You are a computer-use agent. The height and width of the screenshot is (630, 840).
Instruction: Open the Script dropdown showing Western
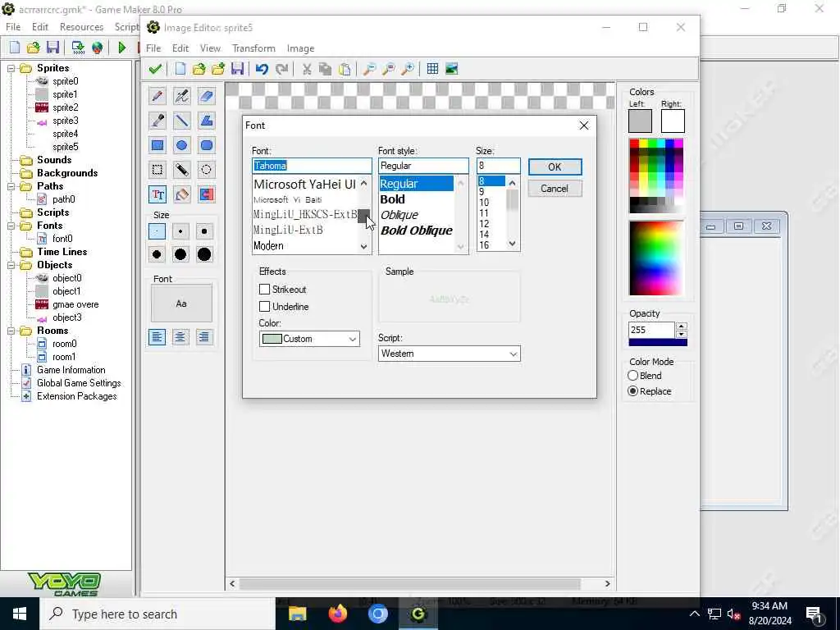tap(449, 354)
